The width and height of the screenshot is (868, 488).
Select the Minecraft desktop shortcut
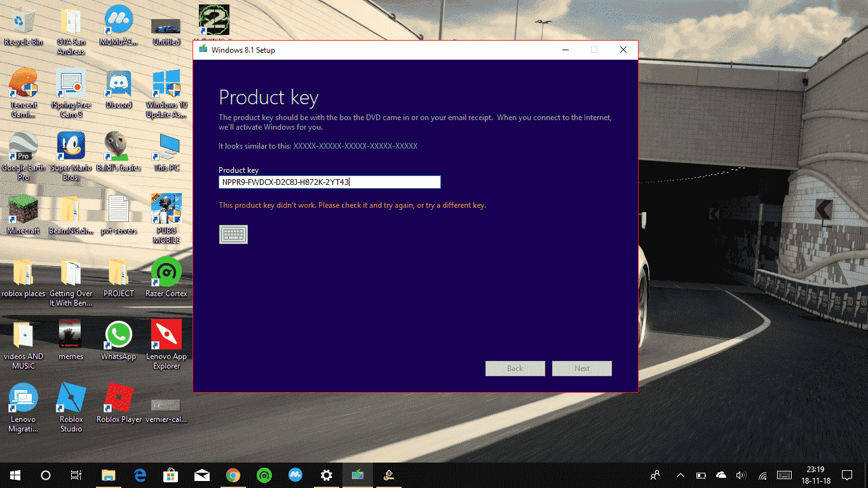tap(24, 215)
